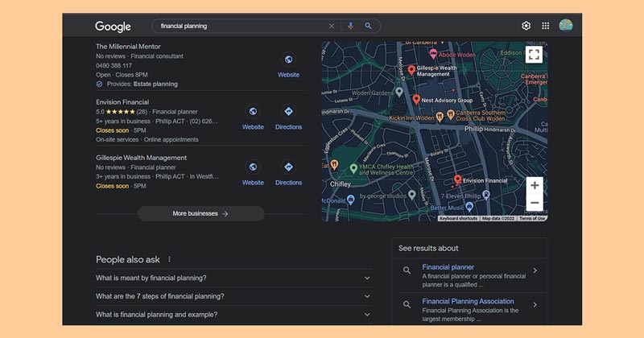Screen dimensions: 644x338
Task: Clear the search query with the X icon
Action: coord(332,27)
